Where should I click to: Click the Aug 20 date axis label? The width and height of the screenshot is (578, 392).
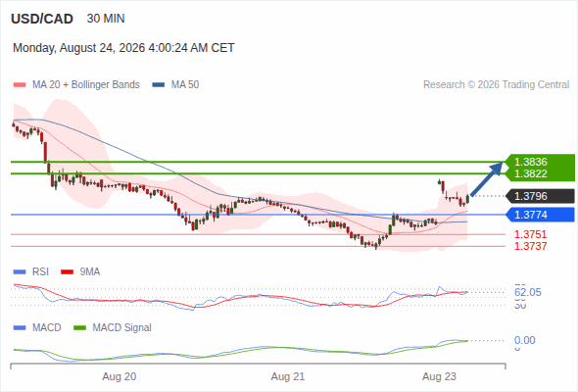[120, 376]
